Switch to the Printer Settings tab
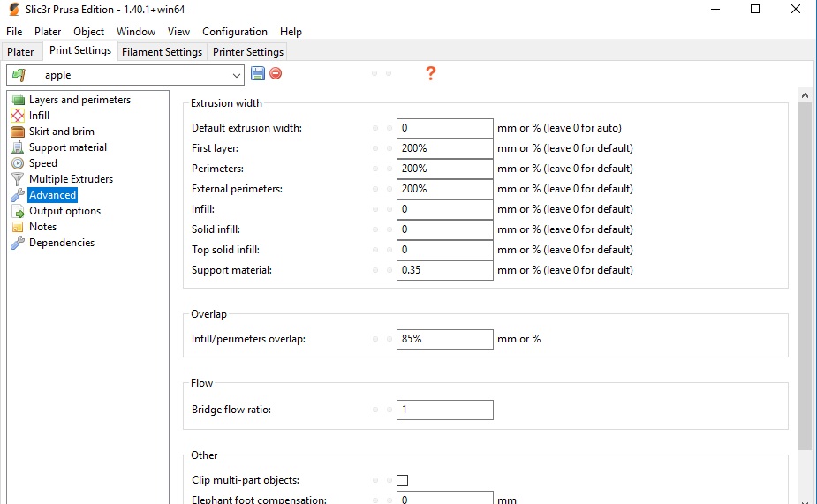Image resolution: width=817 pixels, height=504 pixels. [248, 52]
